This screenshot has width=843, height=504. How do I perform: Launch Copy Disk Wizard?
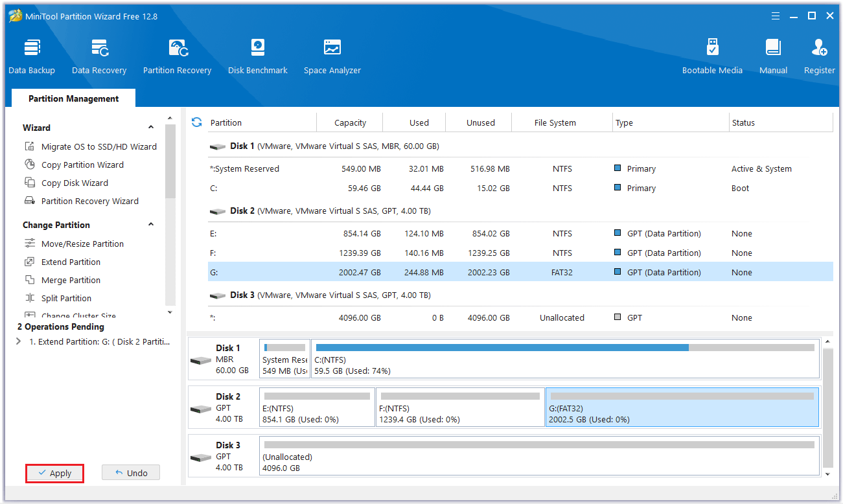[x=67, y=183]
